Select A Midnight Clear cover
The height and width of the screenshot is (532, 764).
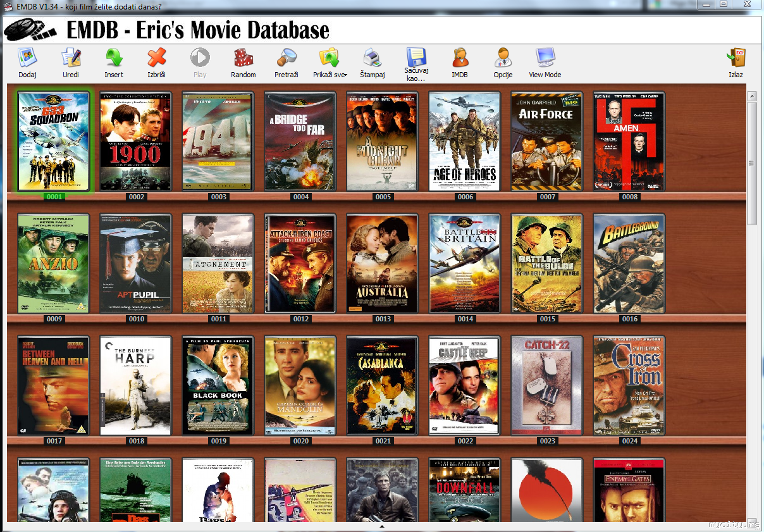(x=383, y=141)
